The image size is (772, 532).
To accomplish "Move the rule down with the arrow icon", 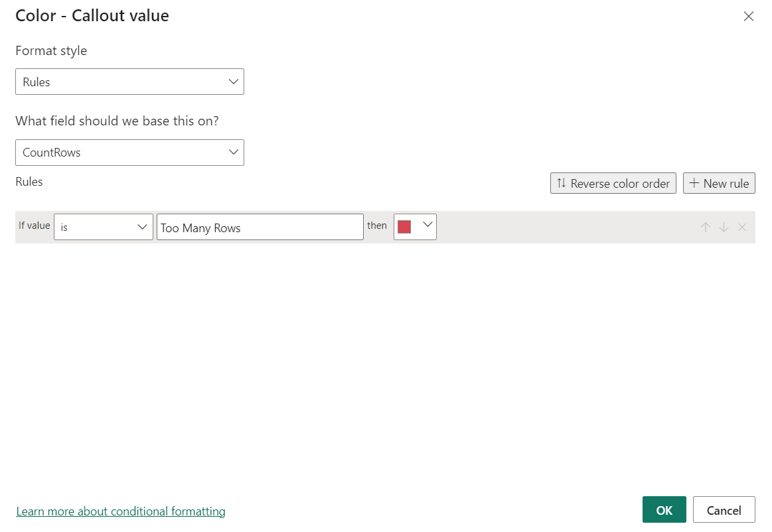I will click(724, 227).
